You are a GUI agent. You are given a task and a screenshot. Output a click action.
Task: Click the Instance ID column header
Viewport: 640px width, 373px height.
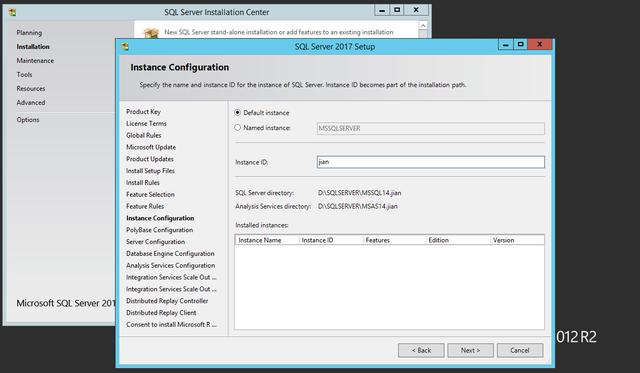click(331, 240)
